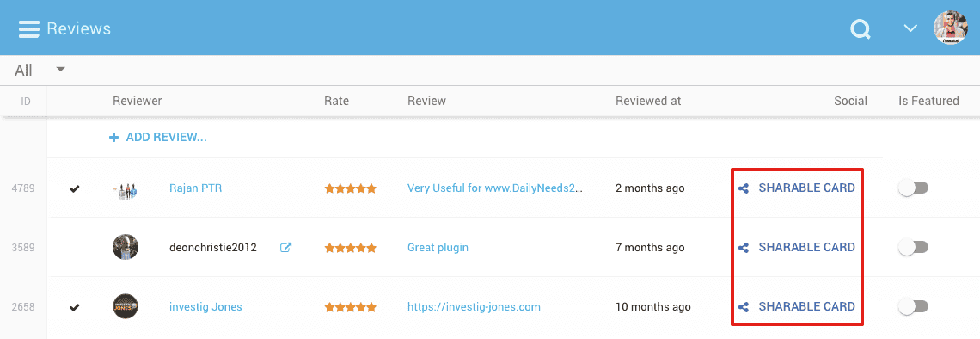Click the Reviewer column header
The height and width of the screenshot is (339, 980).
137,101
